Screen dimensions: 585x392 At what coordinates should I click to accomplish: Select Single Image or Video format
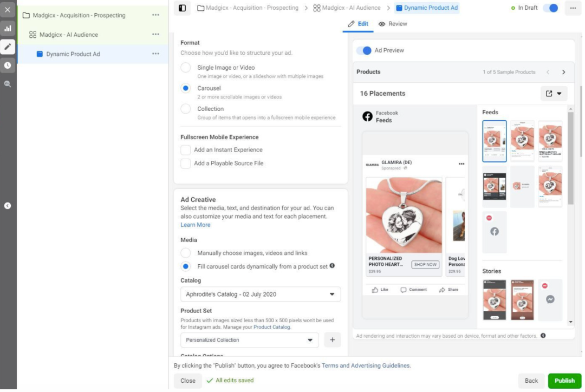pyautogui.click(x=186, y=68)
